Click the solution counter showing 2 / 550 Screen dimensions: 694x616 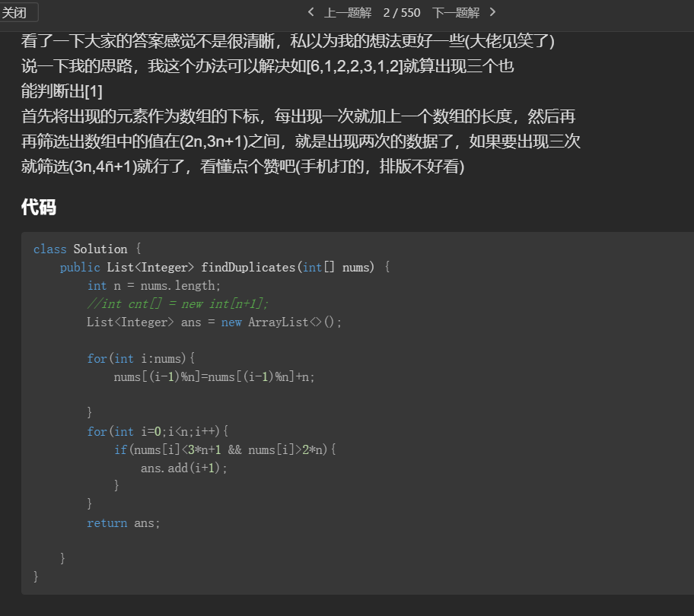(401, 13)
